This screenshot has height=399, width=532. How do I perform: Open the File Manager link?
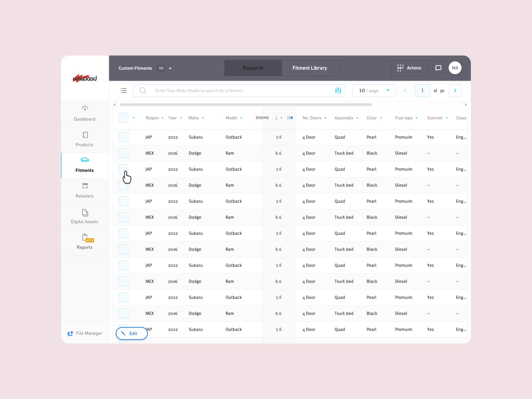point(85,333)
